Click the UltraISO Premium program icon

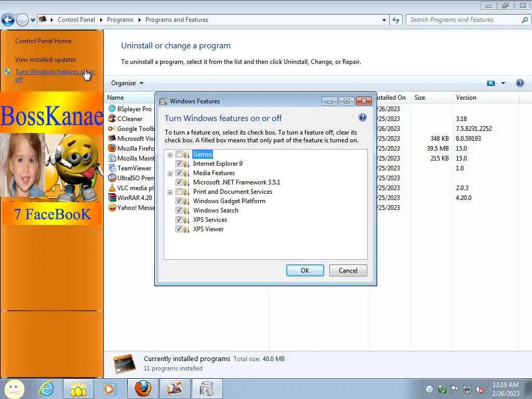click(x=112, y=178)
